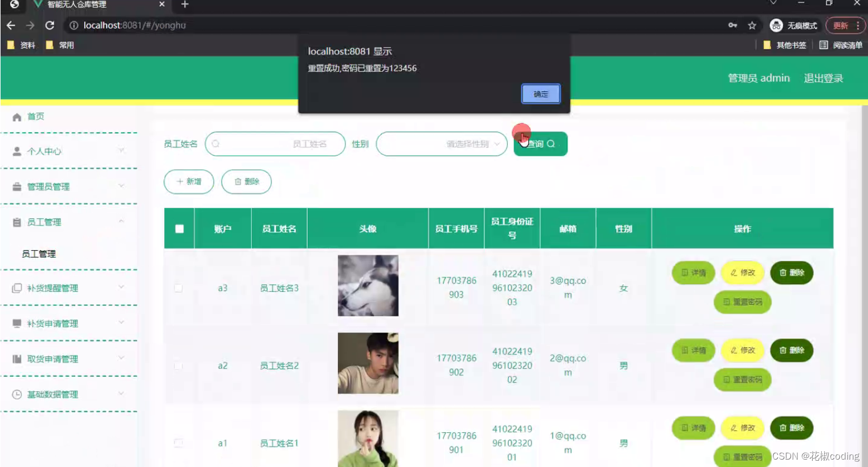Click the 新增 add icon button
This screenshot has height=467, width=868.
click(x=189, y=181)
